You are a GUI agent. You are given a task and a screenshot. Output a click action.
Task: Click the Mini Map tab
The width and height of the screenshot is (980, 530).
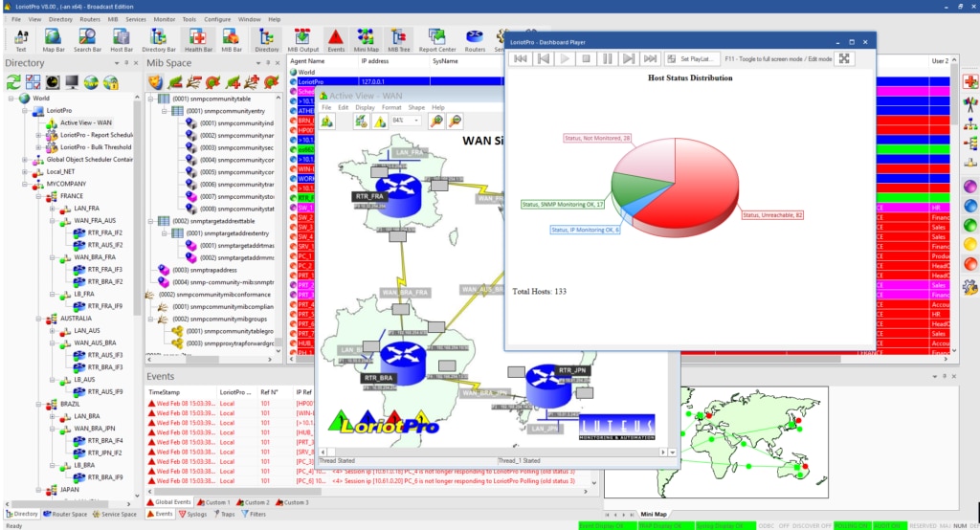653,515
